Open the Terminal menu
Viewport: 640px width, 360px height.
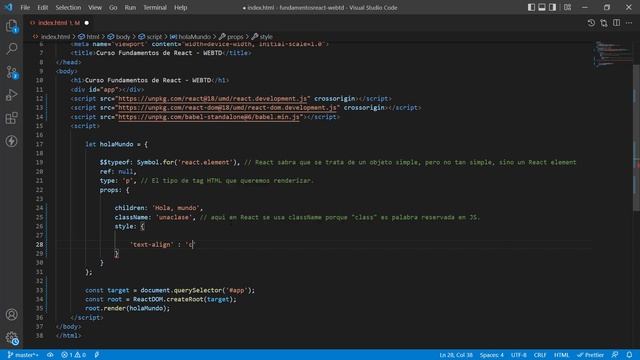pos(155,7)
